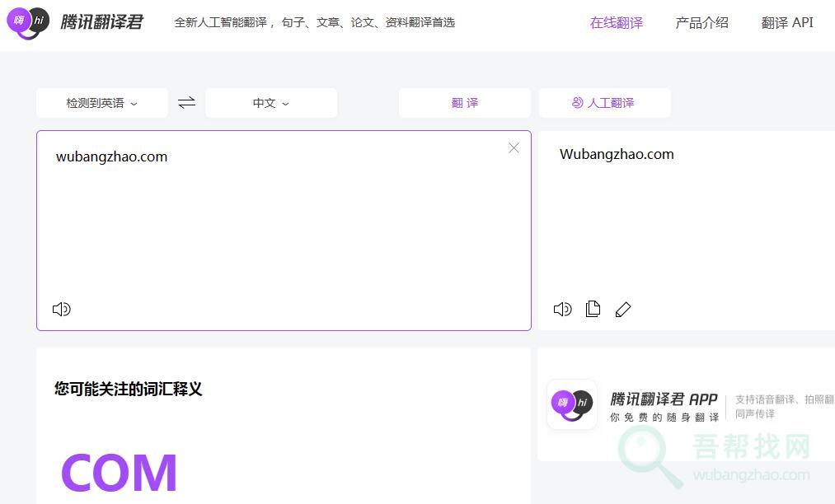Request 人工翻译 human translation
Image resolution: width=835 pixels, height=504 pixels.
coord(604,103)
